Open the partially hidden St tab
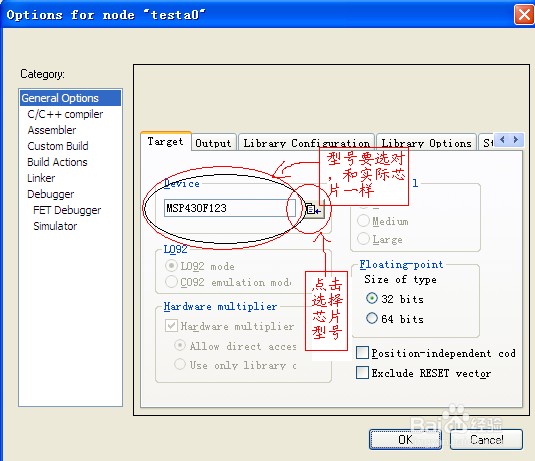535x461 pixels. point(487,143)
